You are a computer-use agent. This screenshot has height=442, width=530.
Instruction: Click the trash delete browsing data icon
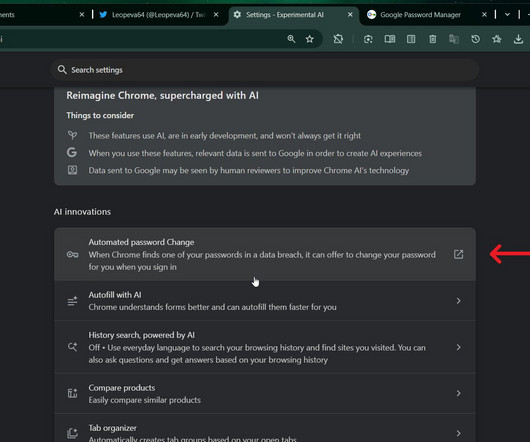[433, 39]
